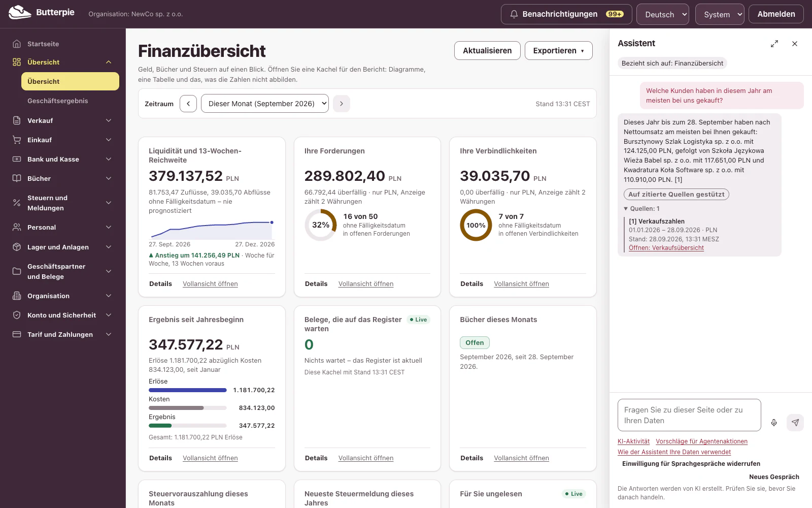Open Startseite via its home icon
This screenshot has width=812, height=508.
[x=17, y=44]
